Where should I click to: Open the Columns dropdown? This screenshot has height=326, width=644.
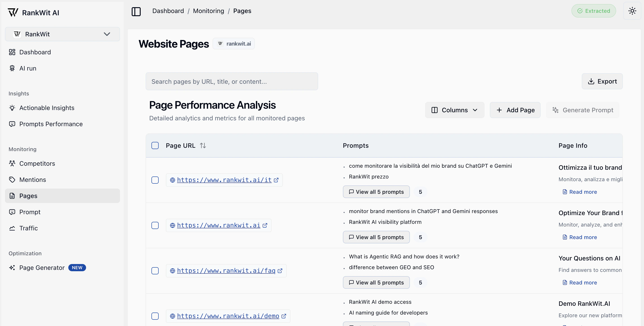(x=454, y=110)
